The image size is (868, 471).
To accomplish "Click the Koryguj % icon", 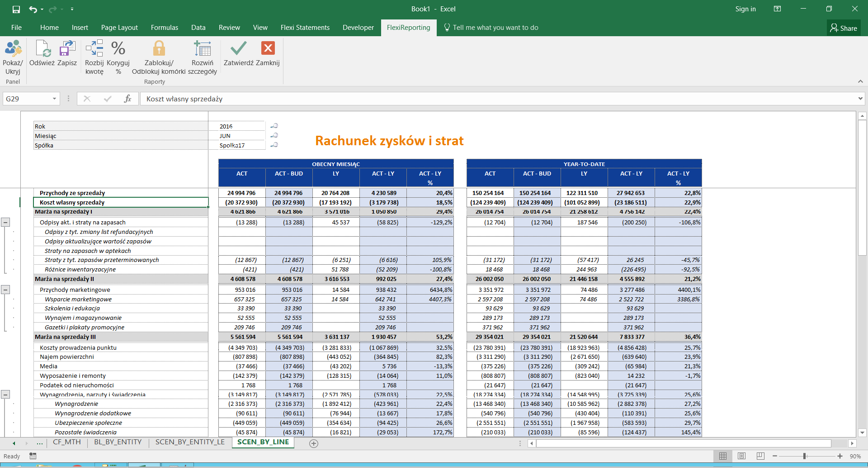I will [x=118, y=49].
